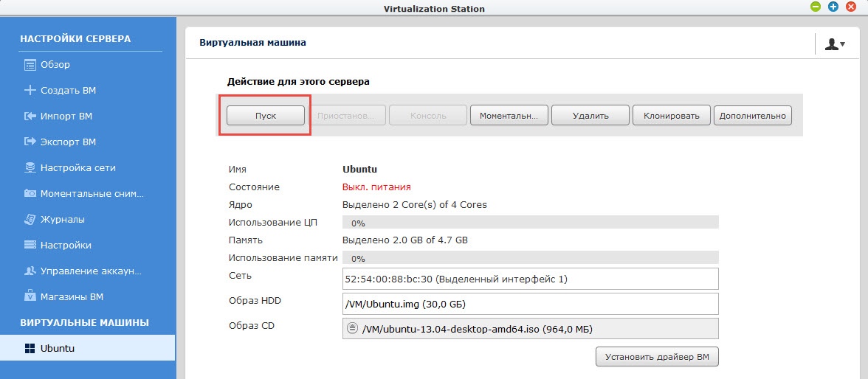Viewport: 868px width, 379px height.
Task: Click the Консоль button
Action: [428, 116]
